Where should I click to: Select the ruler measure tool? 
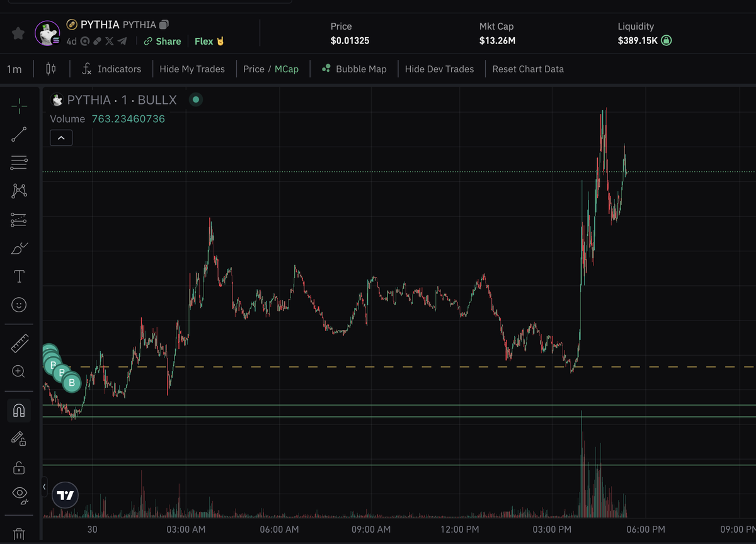pos(19,344)
